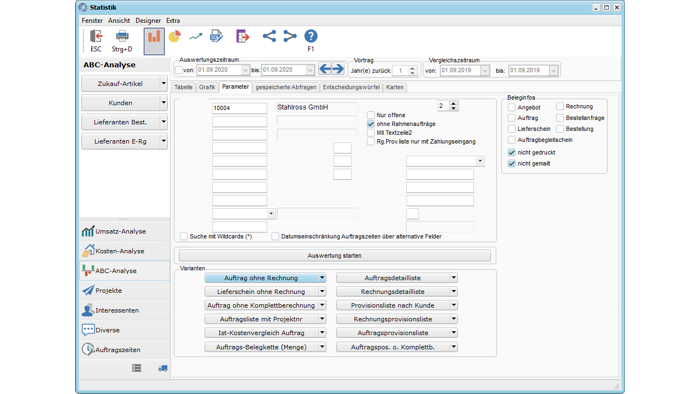Screen dimensions: 700x394
Task: Open Auswertungszeitraum bis date dropdown
Action: click(x=310, y=70)
